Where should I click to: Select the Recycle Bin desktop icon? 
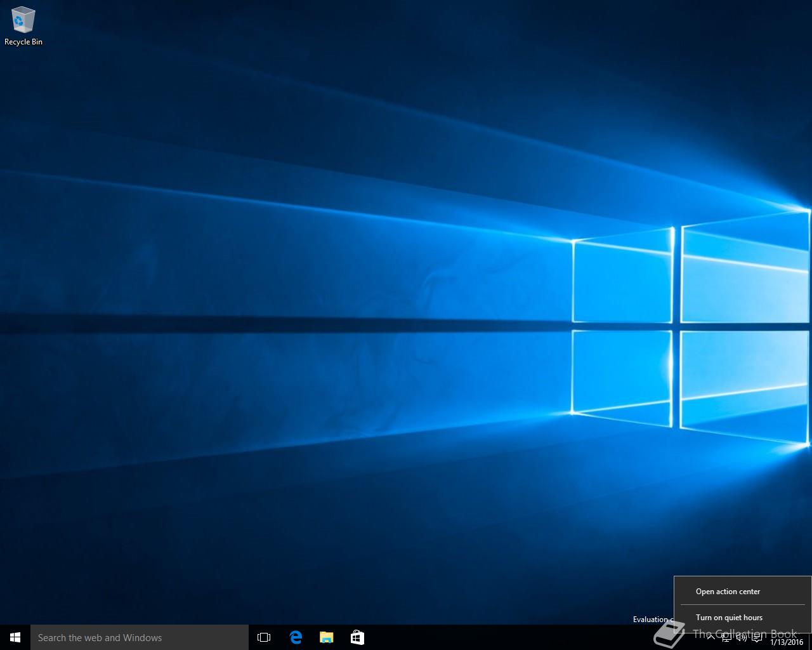tap(23, 27)
